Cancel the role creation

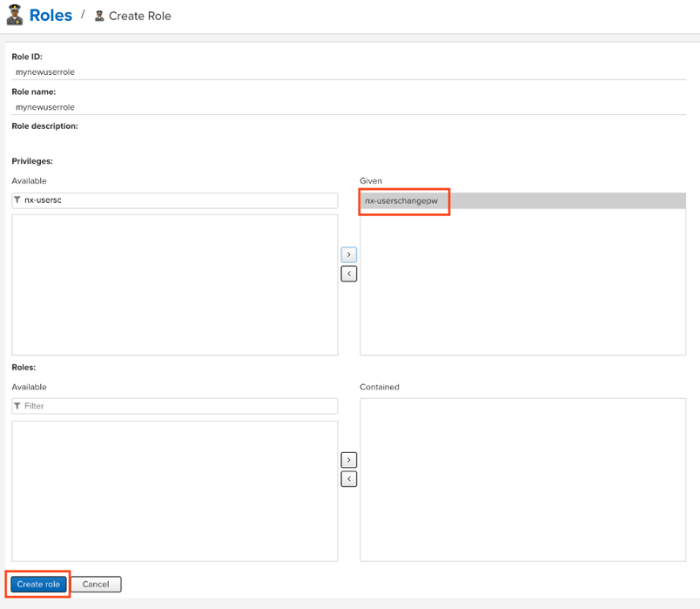coord(96,584)
